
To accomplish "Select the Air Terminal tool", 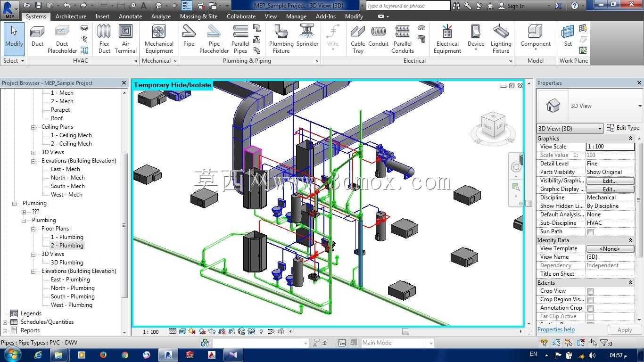I will (x=125, y=39).
